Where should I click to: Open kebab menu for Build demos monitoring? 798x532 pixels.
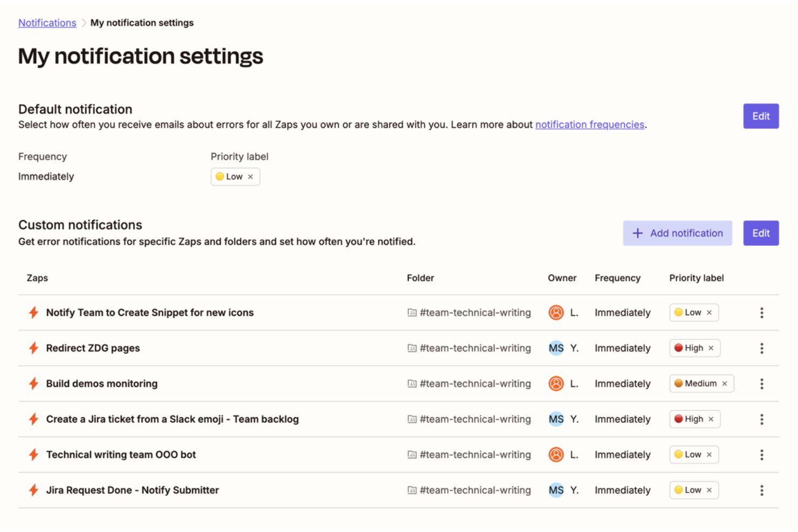click(761, 384)
